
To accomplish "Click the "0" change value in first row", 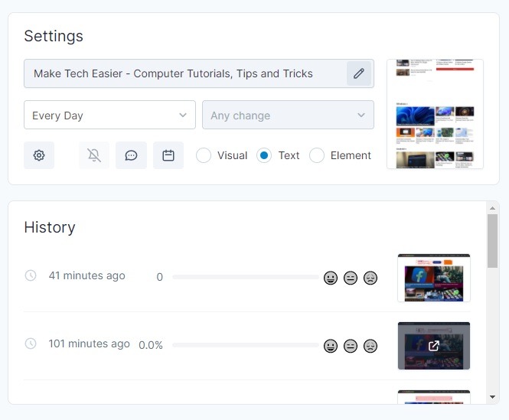I will pos(159,277).
